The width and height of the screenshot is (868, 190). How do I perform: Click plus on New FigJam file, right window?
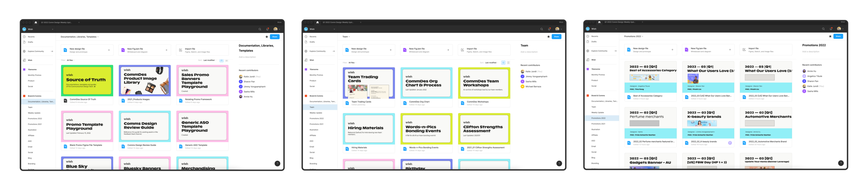point(730,50)
